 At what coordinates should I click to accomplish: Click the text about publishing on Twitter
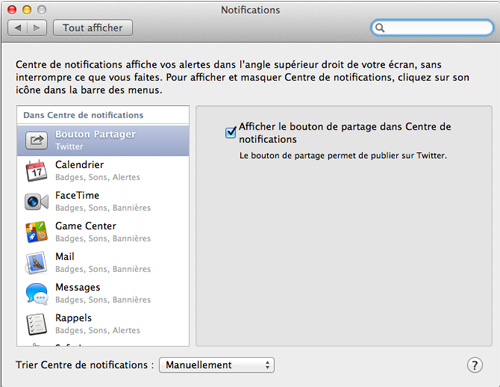point(343,156)
